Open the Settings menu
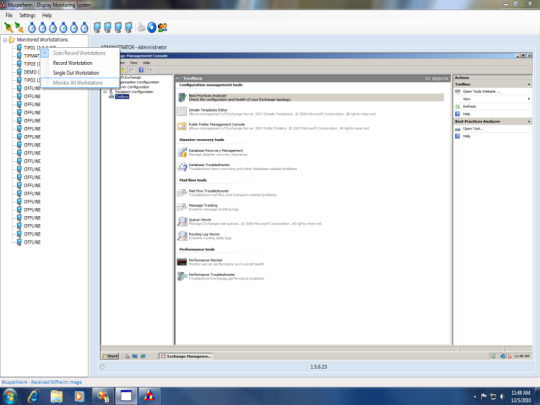 coord(27,15)
